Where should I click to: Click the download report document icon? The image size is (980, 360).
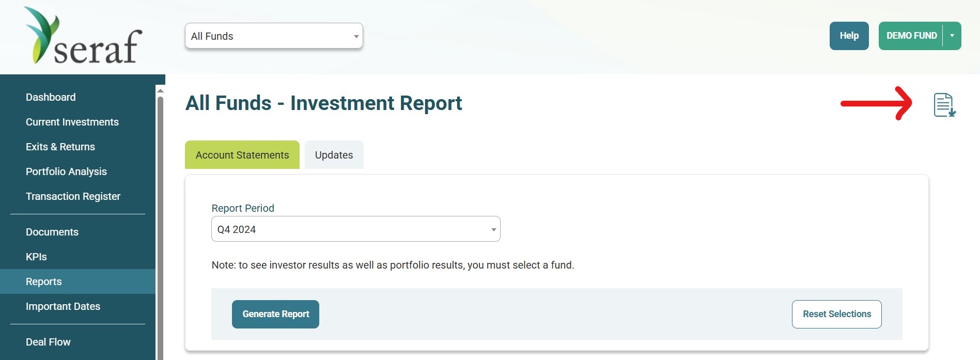[944, 105]
